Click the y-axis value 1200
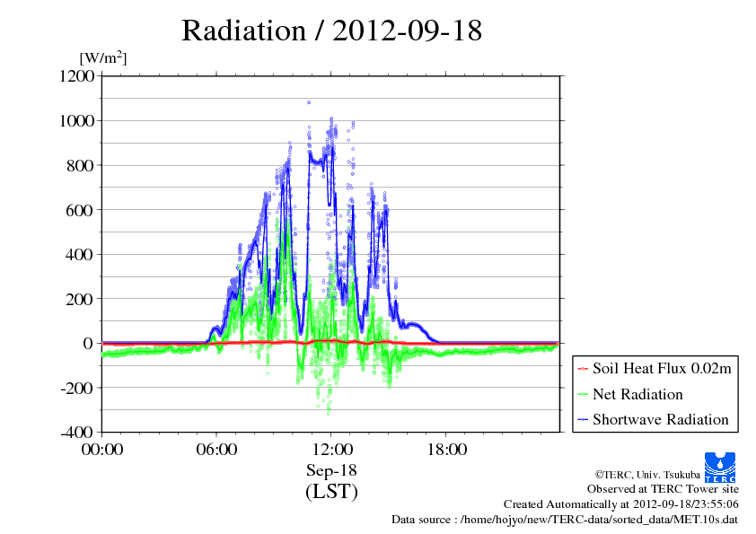The image size is (756, 534). (x=76, y=76)
